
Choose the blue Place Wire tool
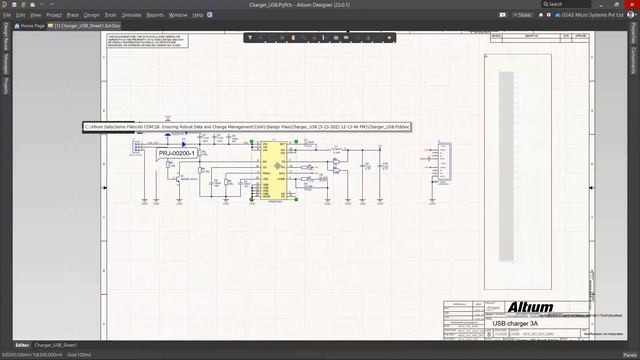pyautogui.click(x=304, y=38)
